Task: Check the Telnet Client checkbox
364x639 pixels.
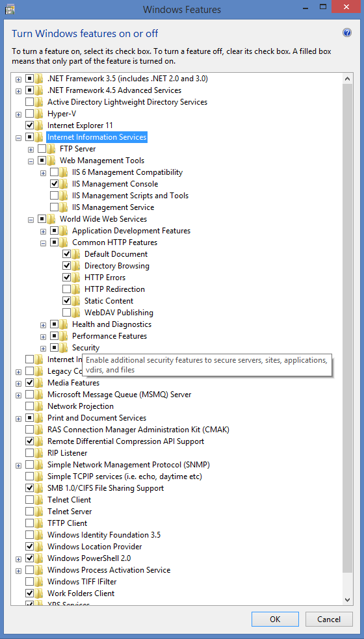Action: 29,500
